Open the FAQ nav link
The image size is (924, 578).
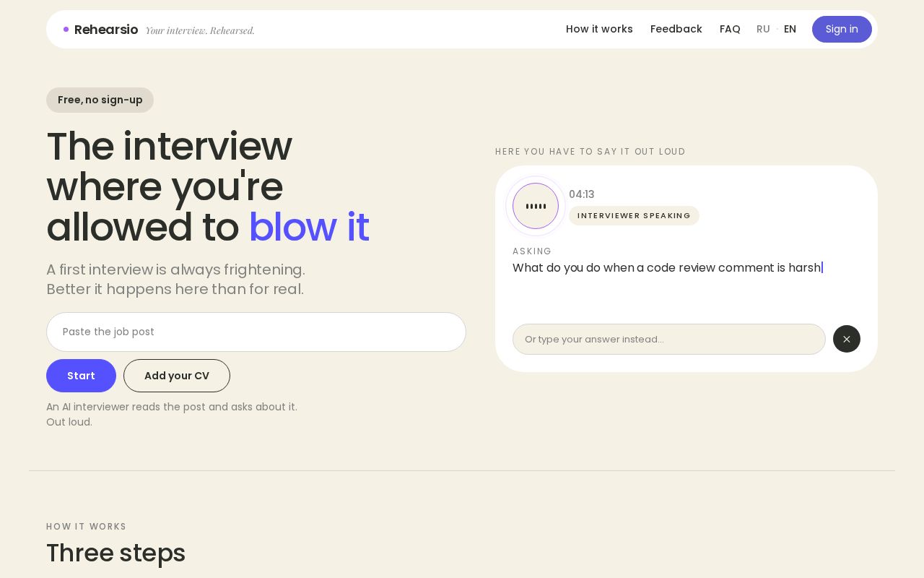(x=730, y=29)
